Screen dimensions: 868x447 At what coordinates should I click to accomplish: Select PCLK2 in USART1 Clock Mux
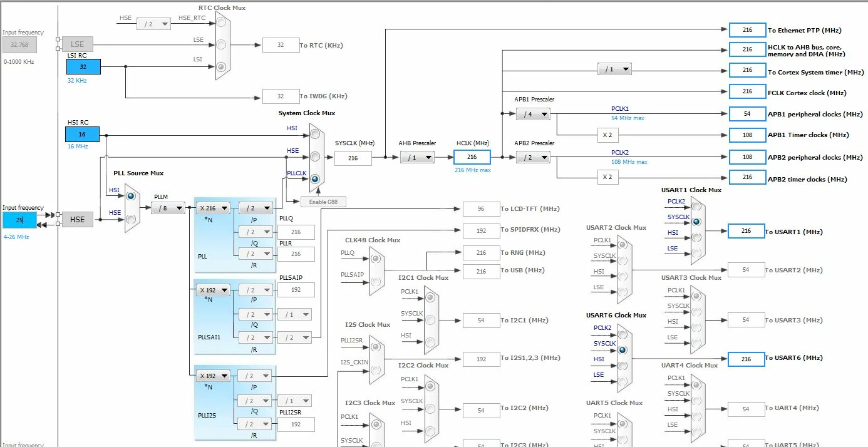[696, 207]
